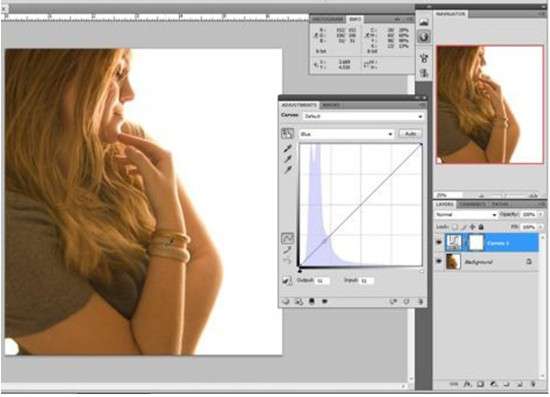Click the smooth curve values icon
Viewport: 550px width, 397px height.
(288, 260)
